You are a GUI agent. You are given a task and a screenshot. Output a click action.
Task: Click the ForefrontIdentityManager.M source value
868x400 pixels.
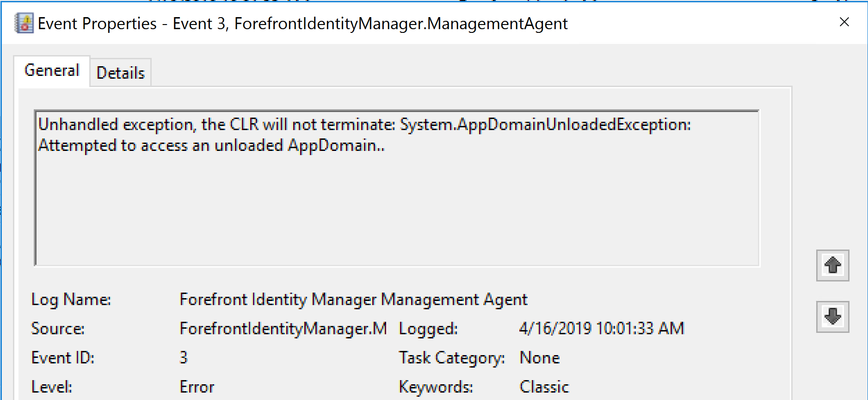pyautogui.click(x=283, y=329)
